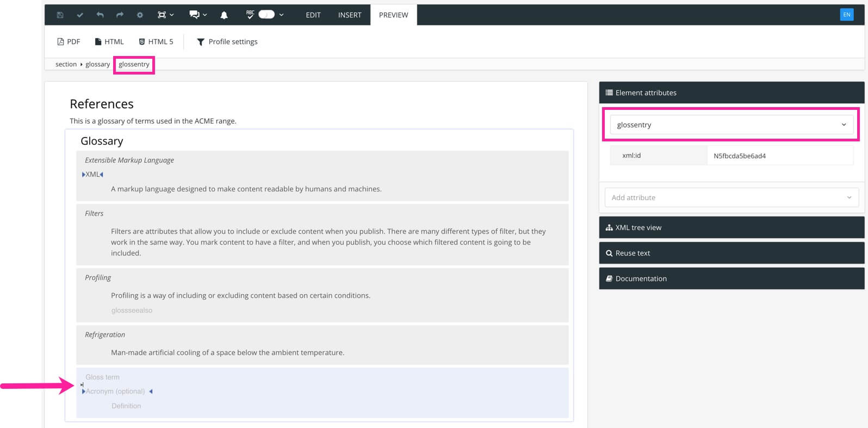The width and height of the screenshot is (868, 428).
Task: Open the glossentry element dropdown
Action: click(731, 125)
